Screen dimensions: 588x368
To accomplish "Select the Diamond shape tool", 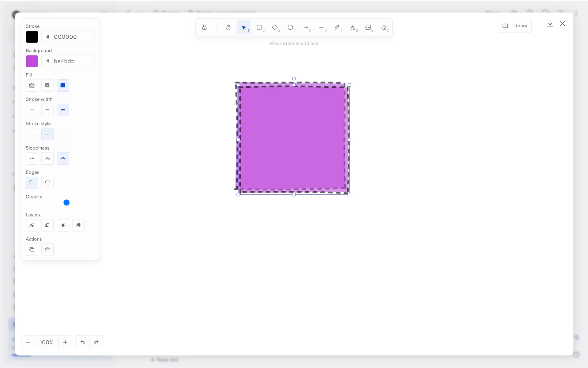I will click(275, 28).
